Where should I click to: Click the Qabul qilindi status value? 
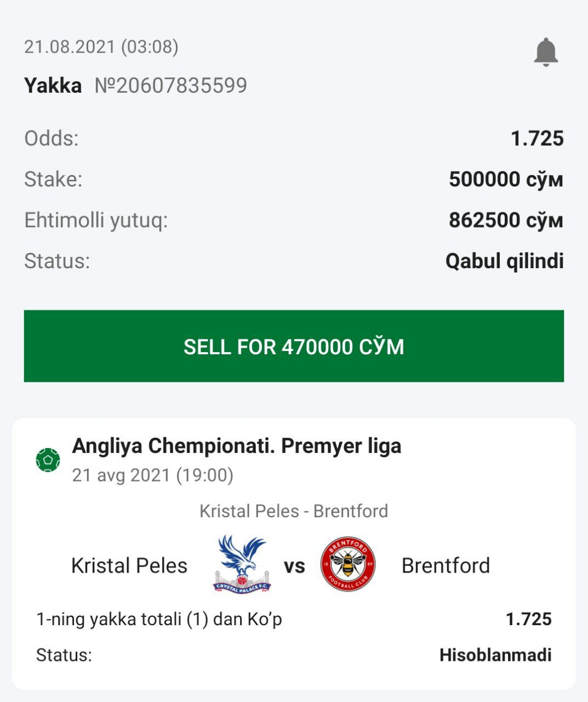[504, 261]
